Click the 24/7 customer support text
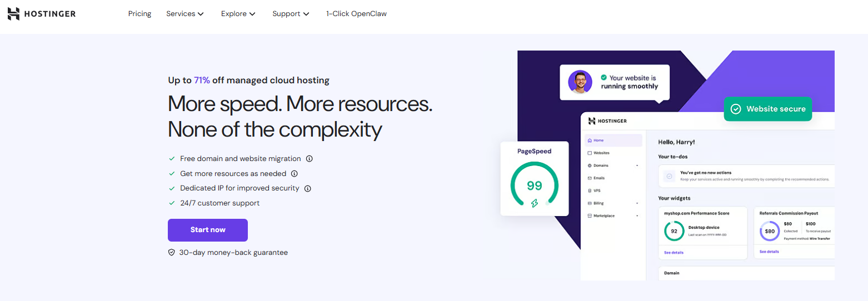868x301 pixels. [x=220, y=203]
